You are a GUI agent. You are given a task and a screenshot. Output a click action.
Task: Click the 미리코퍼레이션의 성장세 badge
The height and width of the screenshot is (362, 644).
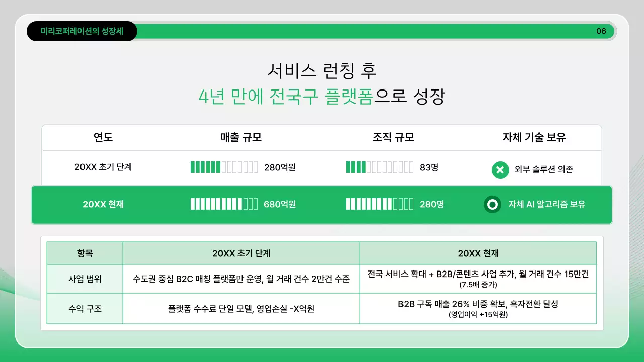pos(82,31)
